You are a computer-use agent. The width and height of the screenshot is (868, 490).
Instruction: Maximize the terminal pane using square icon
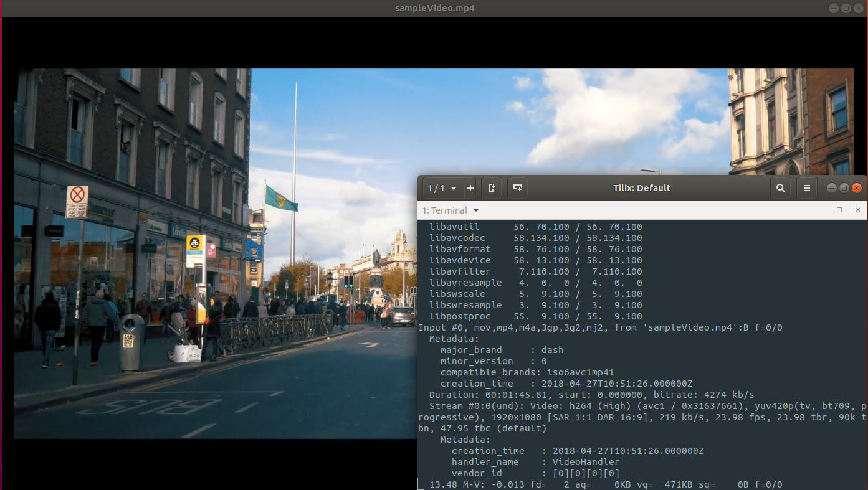pos(839,210)
